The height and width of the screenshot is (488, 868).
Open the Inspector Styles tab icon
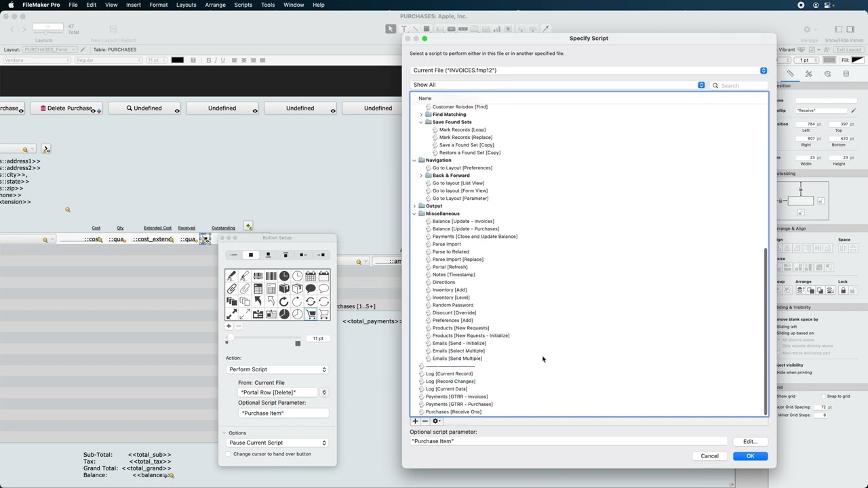[808, 74]
